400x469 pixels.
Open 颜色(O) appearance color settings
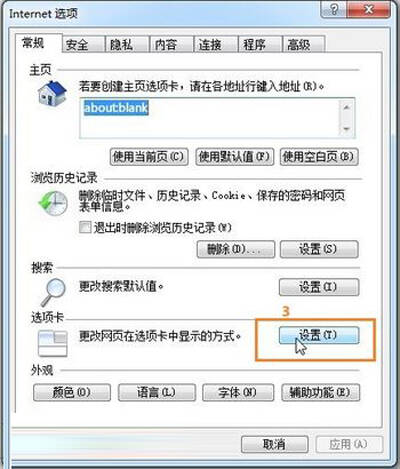[72, 392]
